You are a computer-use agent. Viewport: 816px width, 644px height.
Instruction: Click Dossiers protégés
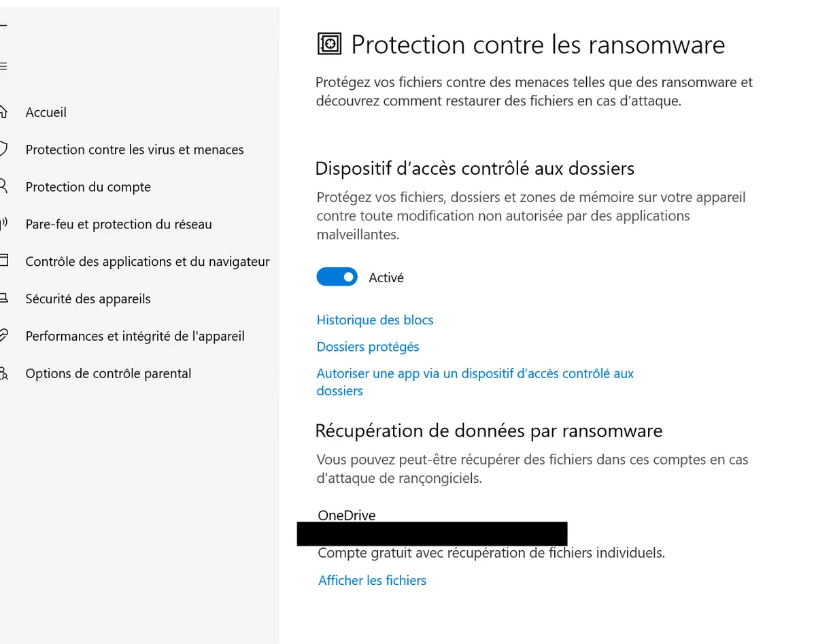[x=367, y=346]
